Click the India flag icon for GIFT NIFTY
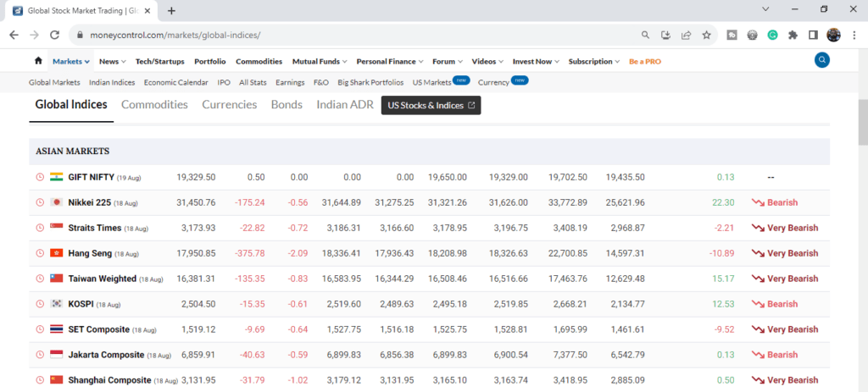The height and width of the screenshot is (392, 868). (x=57, y=177)
